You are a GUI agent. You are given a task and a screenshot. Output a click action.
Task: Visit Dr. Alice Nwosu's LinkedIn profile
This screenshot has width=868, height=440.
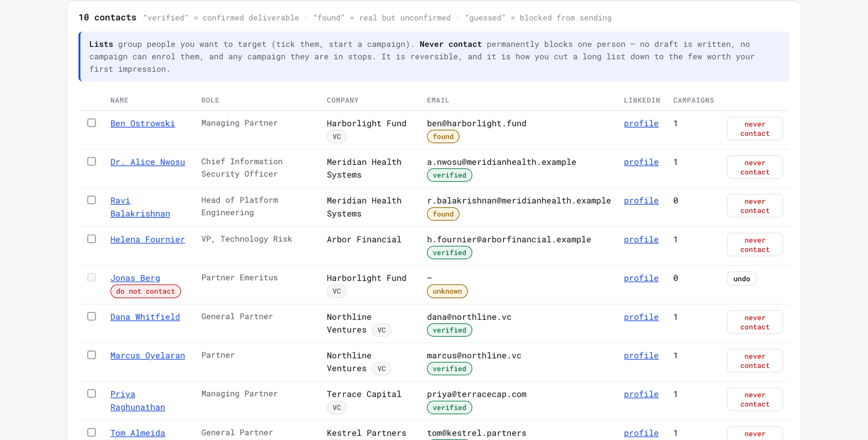click(641, 162)
